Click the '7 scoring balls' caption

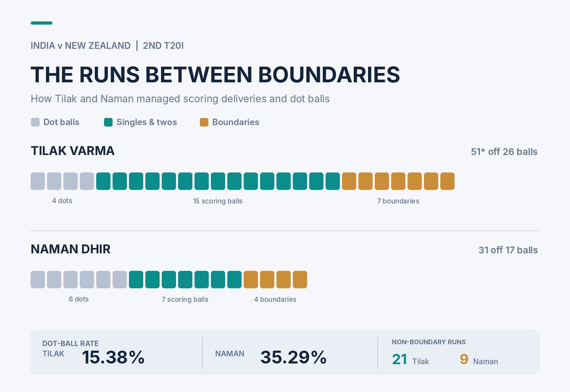(x=185, y=299)
